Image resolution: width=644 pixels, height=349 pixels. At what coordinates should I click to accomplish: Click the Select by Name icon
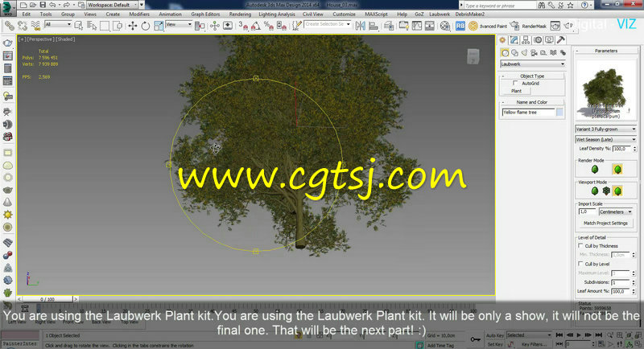tap(92, 26)
